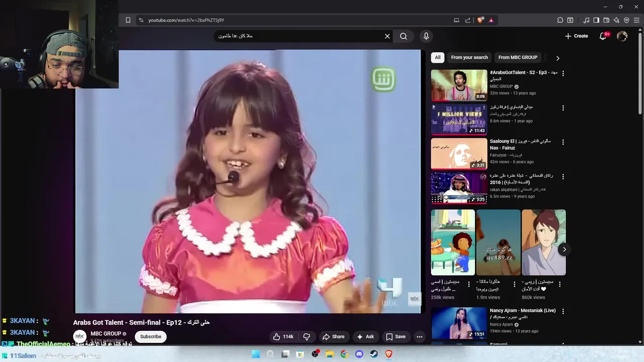Open MBC GROUP channel avatar
This screenshot has height=362, width=644.
(x=79, y=337)
